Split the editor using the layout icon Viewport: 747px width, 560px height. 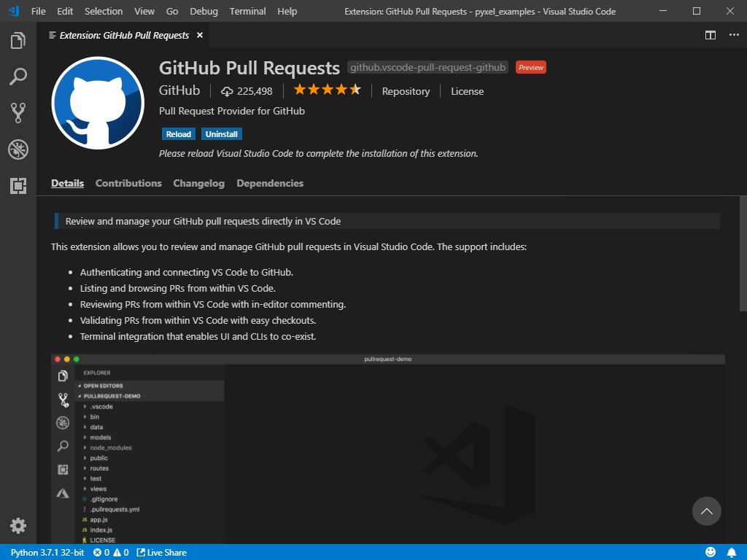pos(708,35)
